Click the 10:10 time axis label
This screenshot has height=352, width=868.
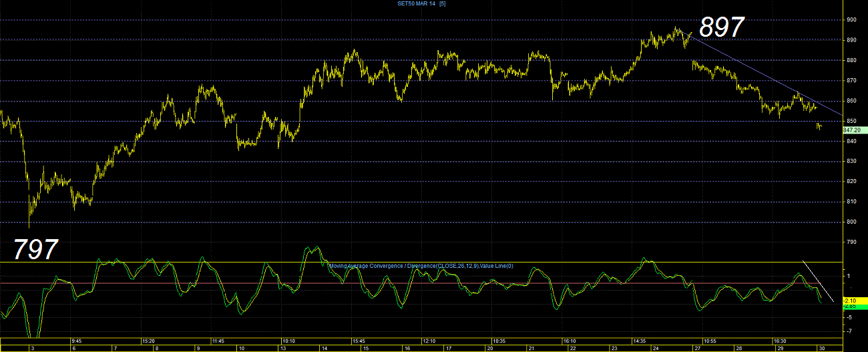pos(288,341)
